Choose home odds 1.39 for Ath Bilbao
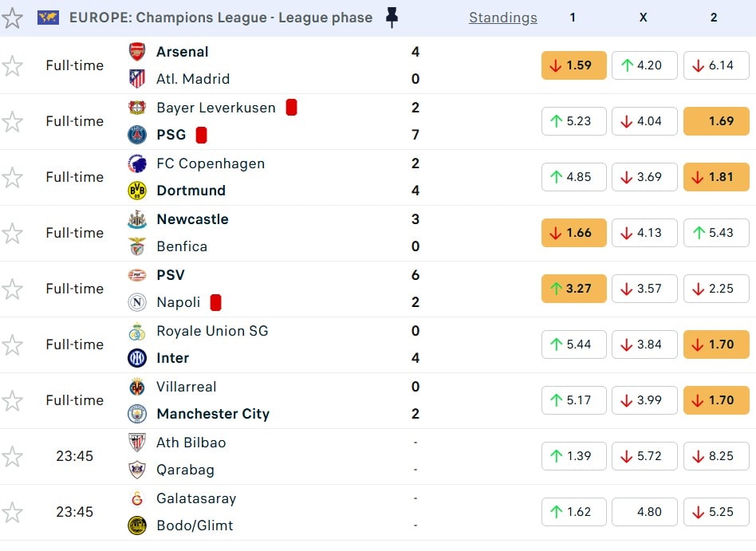The width and height of the screenshot is (756, 551). click(573, 456)
